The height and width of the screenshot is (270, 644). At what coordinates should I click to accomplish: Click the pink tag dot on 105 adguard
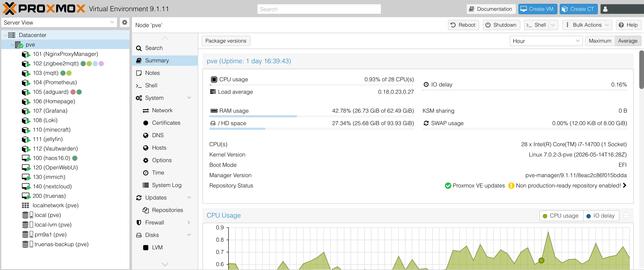(73, 92)
